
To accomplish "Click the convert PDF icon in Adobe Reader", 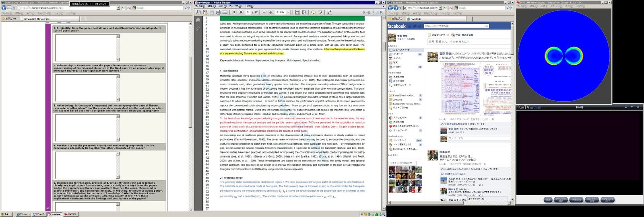I will coord(198,12).
